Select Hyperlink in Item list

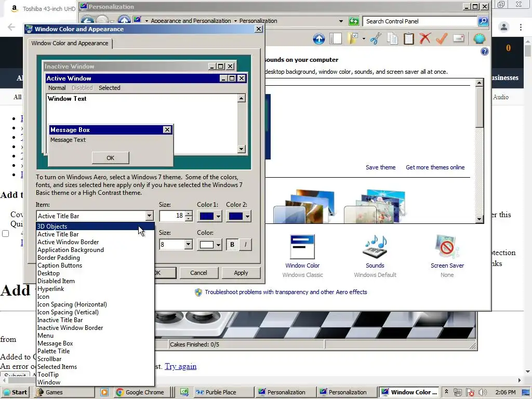click(96, 289)
